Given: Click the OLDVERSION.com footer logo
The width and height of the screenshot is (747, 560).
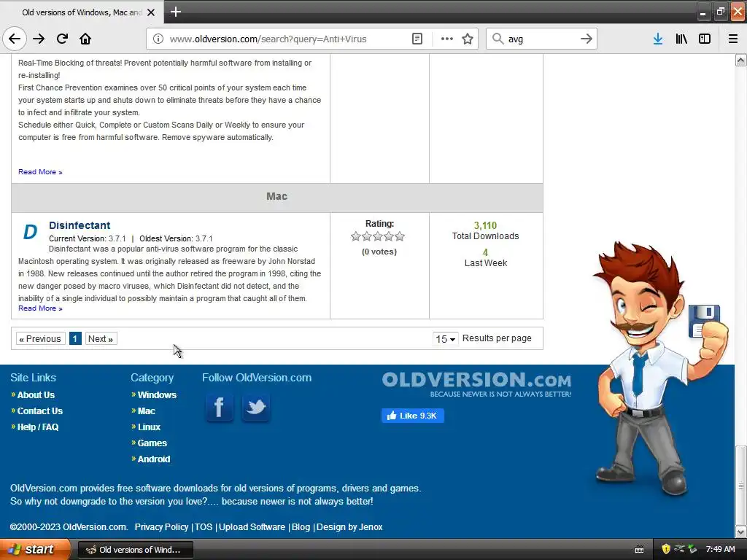Looking at the screenshot, I should pyautogui.click(x=476, y=385).
